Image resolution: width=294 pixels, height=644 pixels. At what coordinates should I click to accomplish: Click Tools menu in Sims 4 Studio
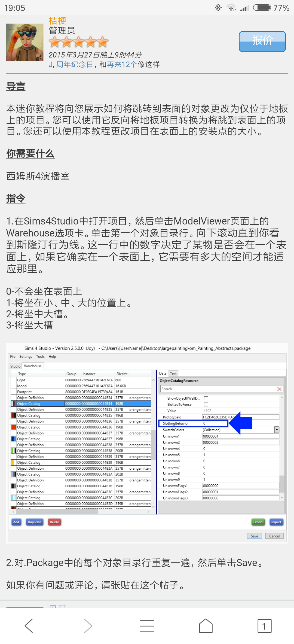(40, 357)
